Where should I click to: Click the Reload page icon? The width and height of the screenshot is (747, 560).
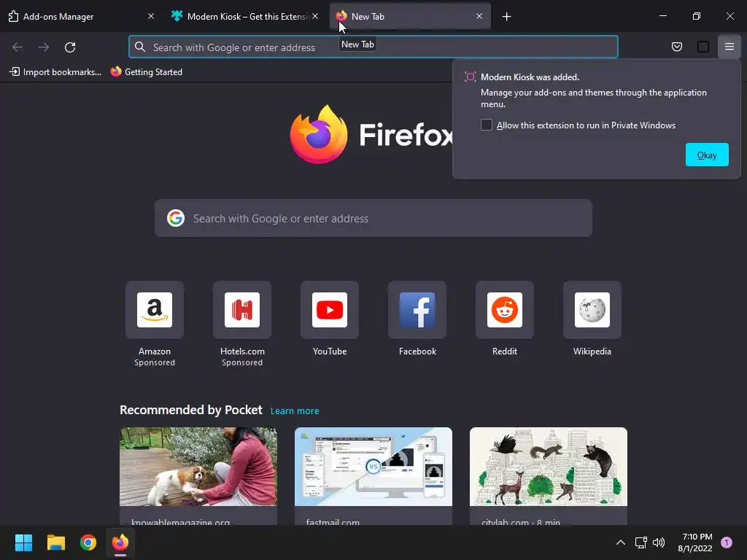coord(70,47)
